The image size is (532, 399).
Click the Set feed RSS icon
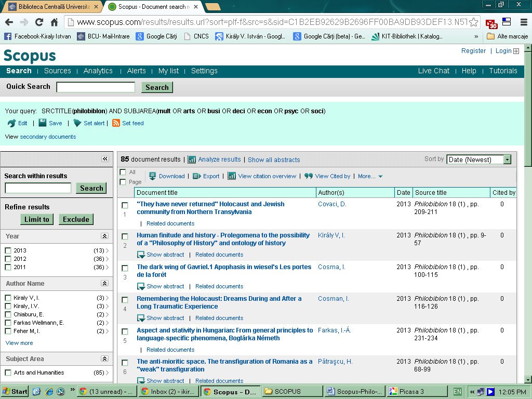point(116,123)
